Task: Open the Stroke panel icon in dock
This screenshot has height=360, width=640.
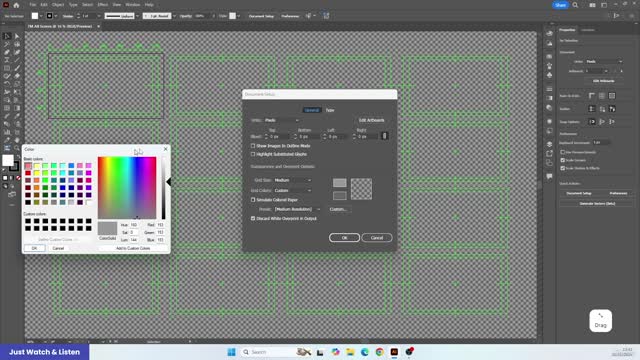Action: (549, 89)
